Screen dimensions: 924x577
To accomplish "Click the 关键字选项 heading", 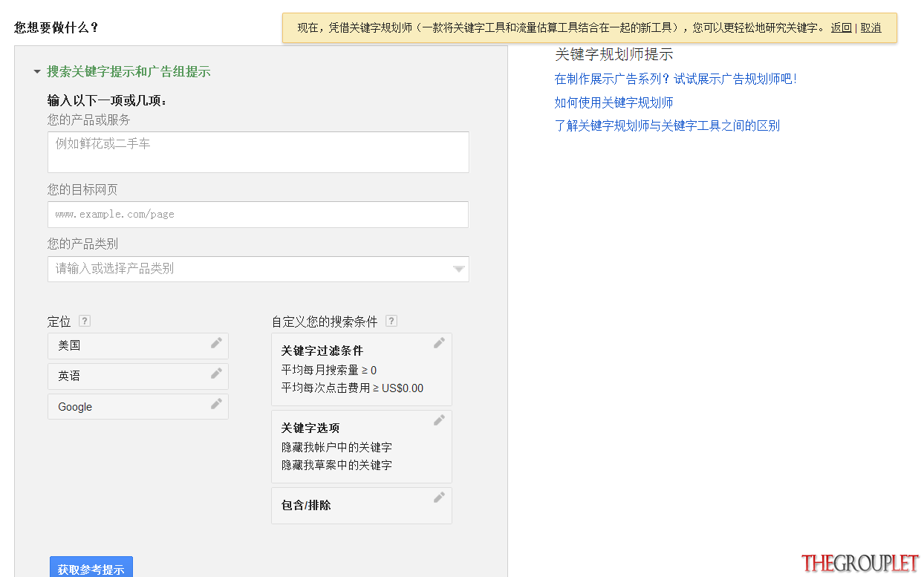I will [310, 428].
